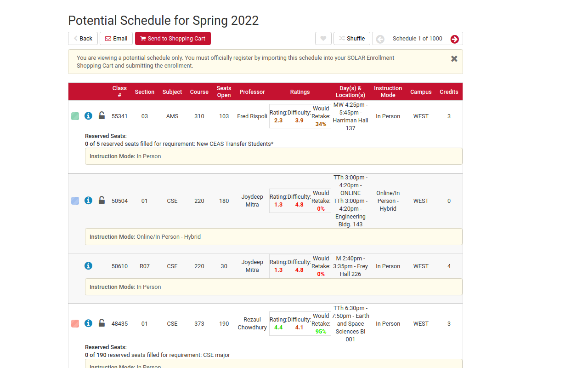Click the Back button

[x=83, y=38]
